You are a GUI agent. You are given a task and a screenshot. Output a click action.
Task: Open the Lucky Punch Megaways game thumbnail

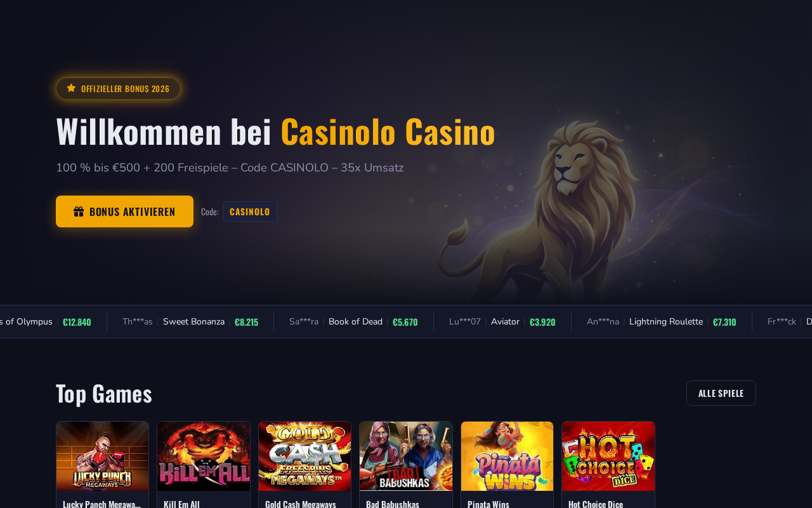(x=102, y=456)
